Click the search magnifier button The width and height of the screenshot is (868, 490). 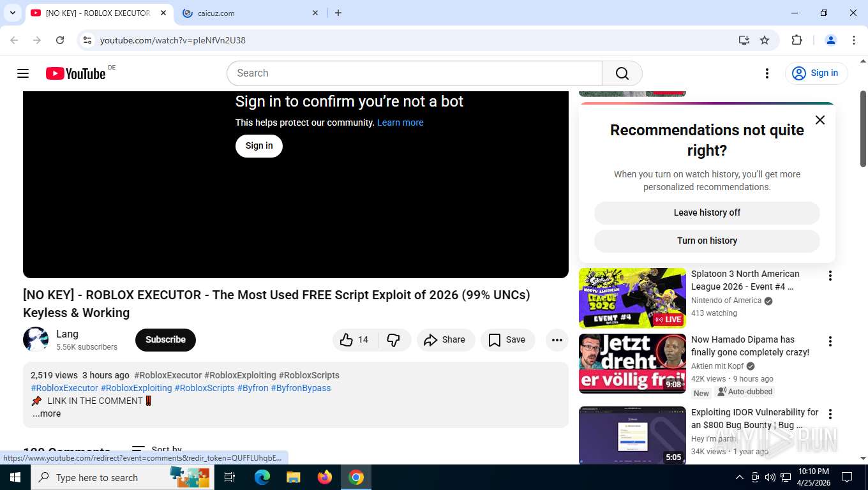622,73
